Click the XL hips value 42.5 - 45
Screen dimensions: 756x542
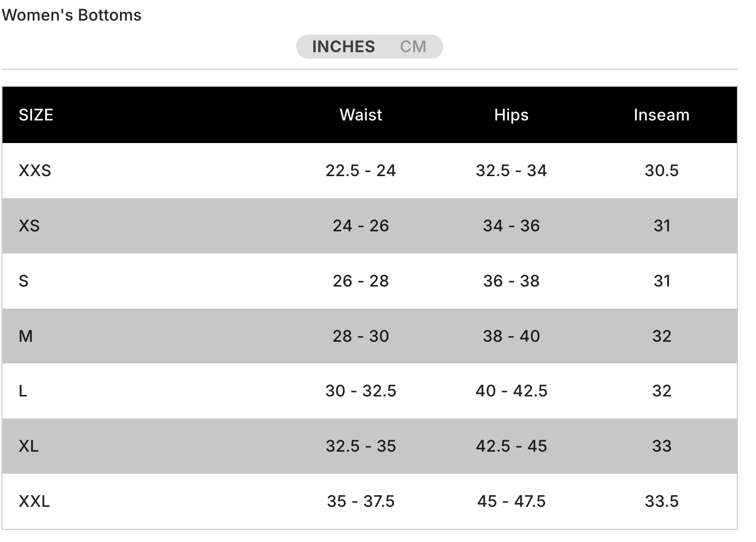coord(511,446)
